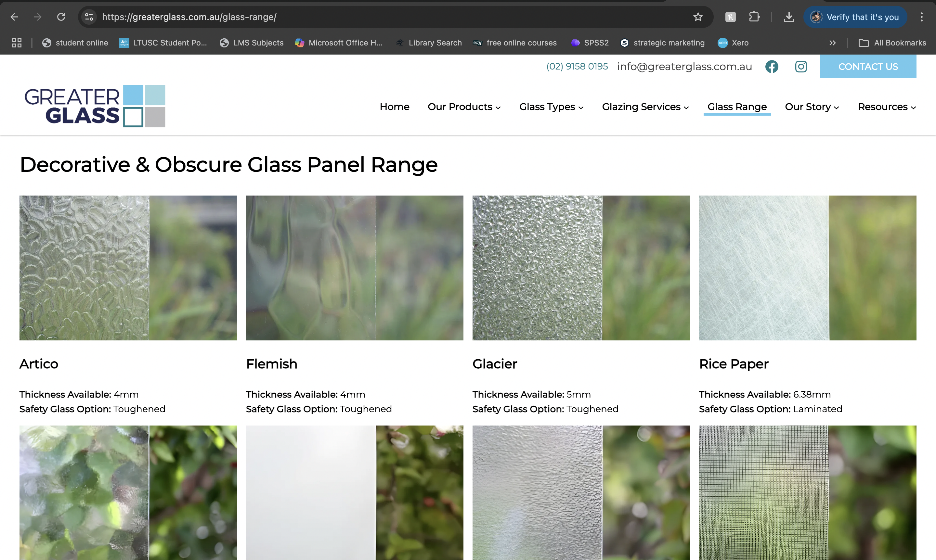Show hidden bookmarks with the overflow chevron

pos(833,43)
